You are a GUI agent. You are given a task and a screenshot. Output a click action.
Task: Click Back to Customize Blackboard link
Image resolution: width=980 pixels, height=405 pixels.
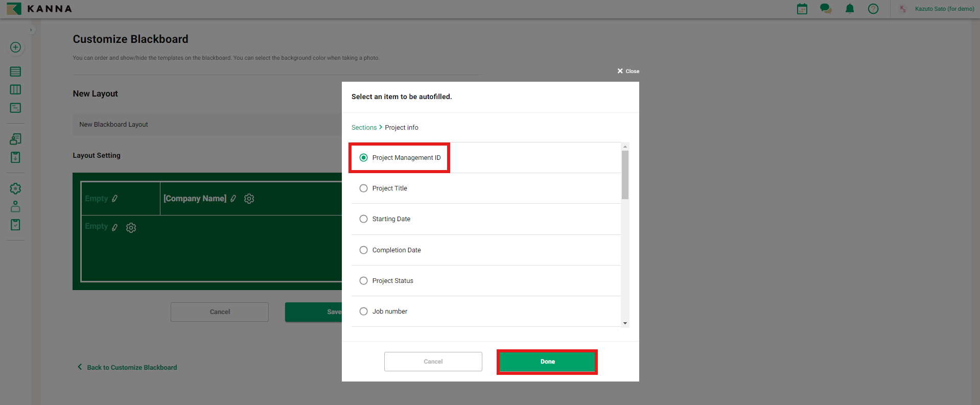(x=131, y=367)
